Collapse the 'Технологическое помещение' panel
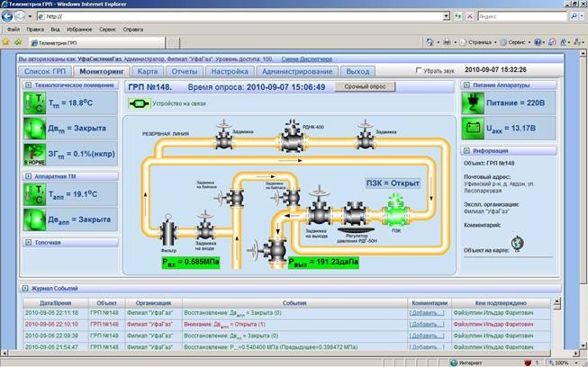588x367 pixels. tap(28, 85)
